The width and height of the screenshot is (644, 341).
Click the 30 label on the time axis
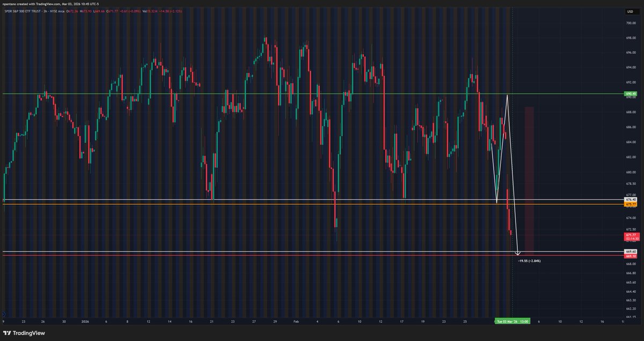coord(64,322)
